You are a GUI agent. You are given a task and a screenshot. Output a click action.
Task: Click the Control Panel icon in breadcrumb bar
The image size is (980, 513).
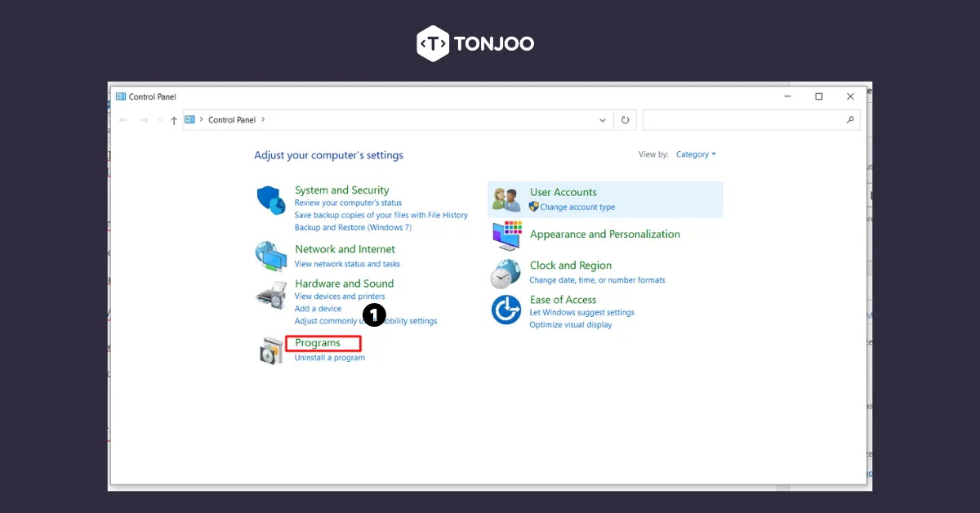click(x=189, y=119)
